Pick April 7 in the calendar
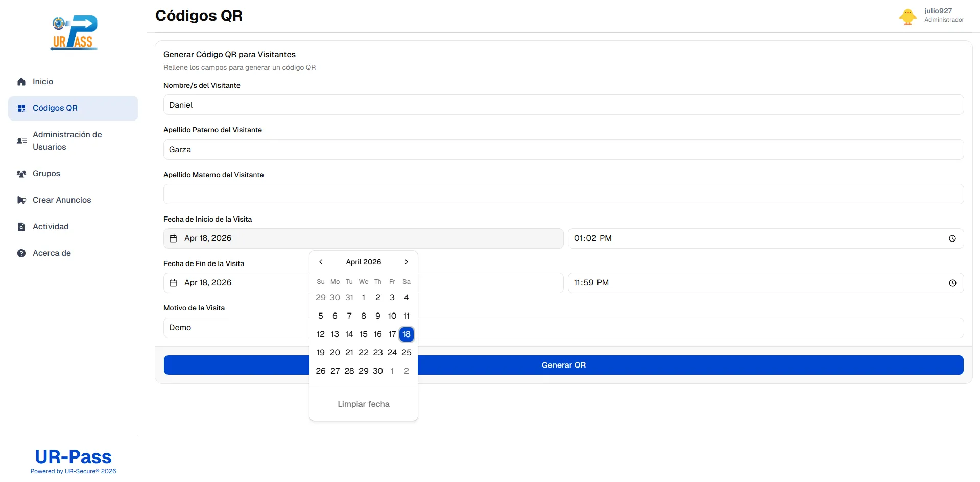 (x=349, y=316)
